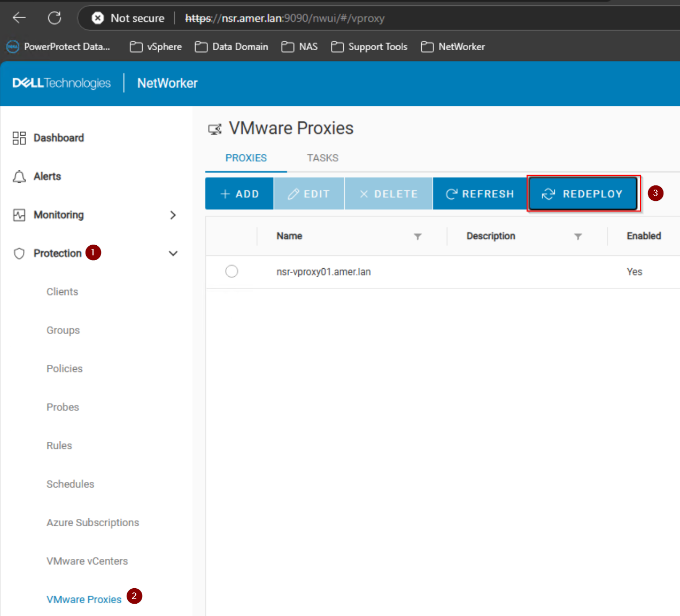Image resolution: width=680 pixels, height=616 pixels.
Task: Click the browser back arrow
Action: tap(19, 18)
